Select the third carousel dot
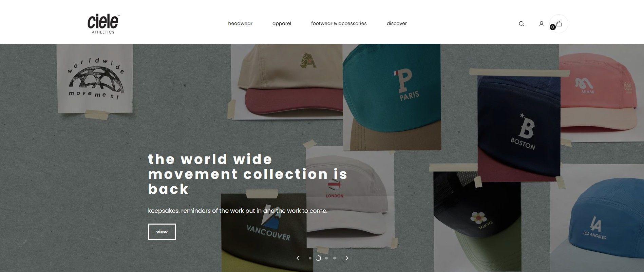The image size is (644, 272). click(x=326, y=258)
